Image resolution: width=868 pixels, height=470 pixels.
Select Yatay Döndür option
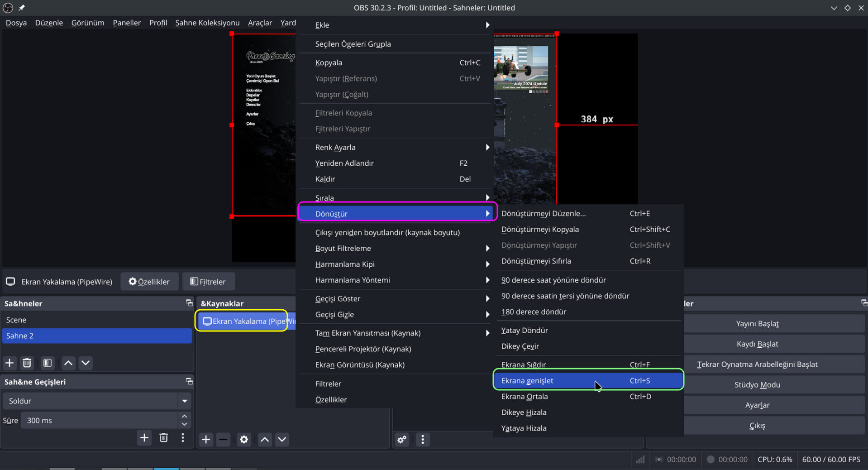point(588,330)
